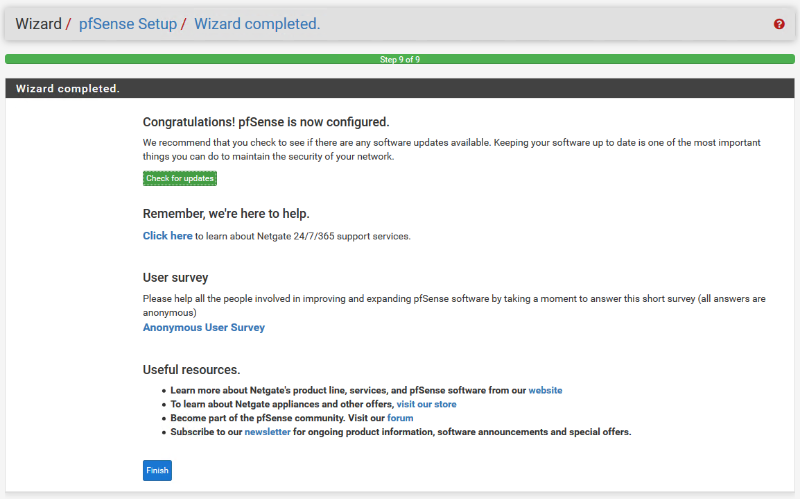800x499 pixels.
Task: Open the 'Click here' support services link
Action: tap(167, 236)
